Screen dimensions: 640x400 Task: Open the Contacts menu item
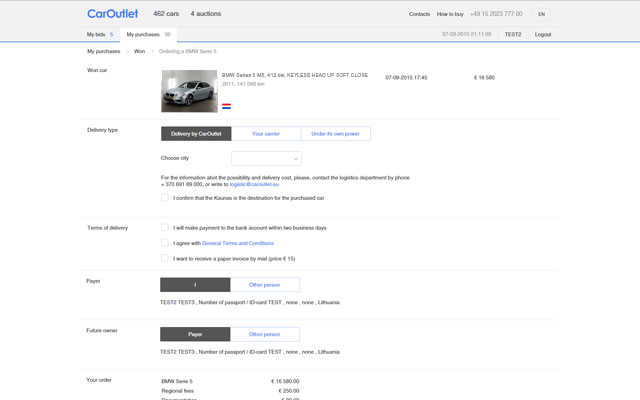tap(419, 14)
